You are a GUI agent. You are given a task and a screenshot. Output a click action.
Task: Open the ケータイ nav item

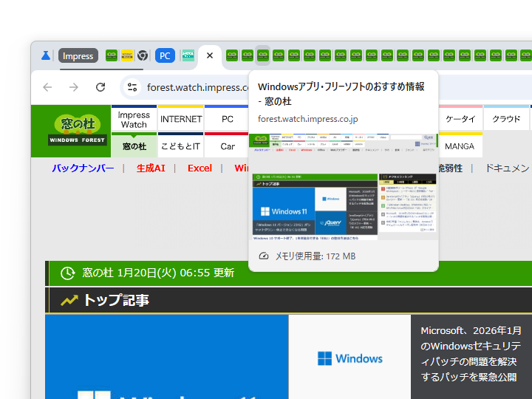coord(460,119)
